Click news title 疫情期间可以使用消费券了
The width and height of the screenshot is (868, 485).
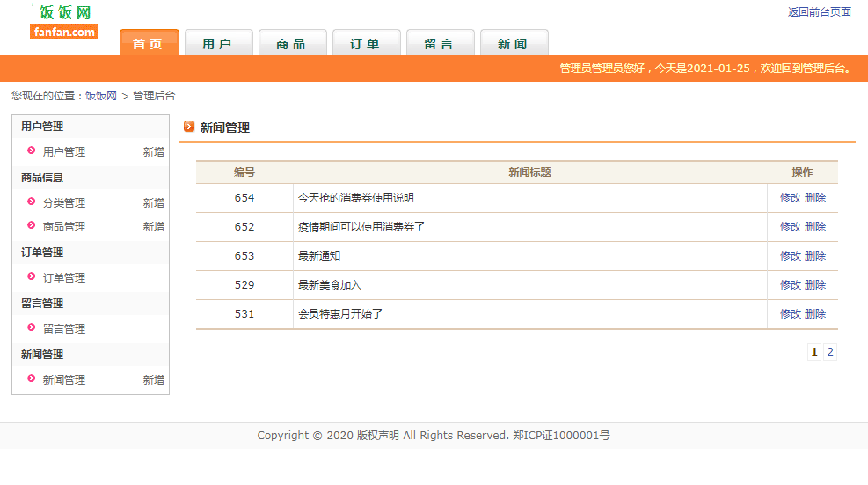tap(361, 227)
